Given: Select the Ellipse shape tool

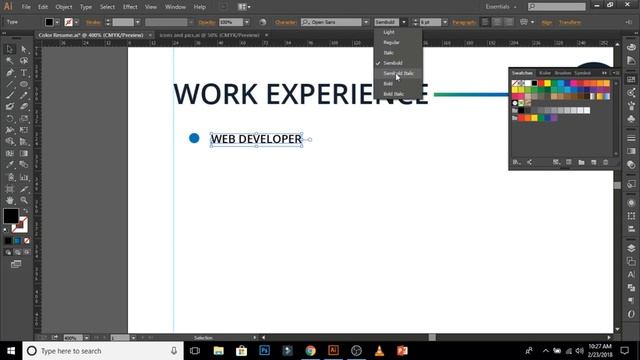Looking at the screenshot, I should pyautogui.click(x=24, y=84).
